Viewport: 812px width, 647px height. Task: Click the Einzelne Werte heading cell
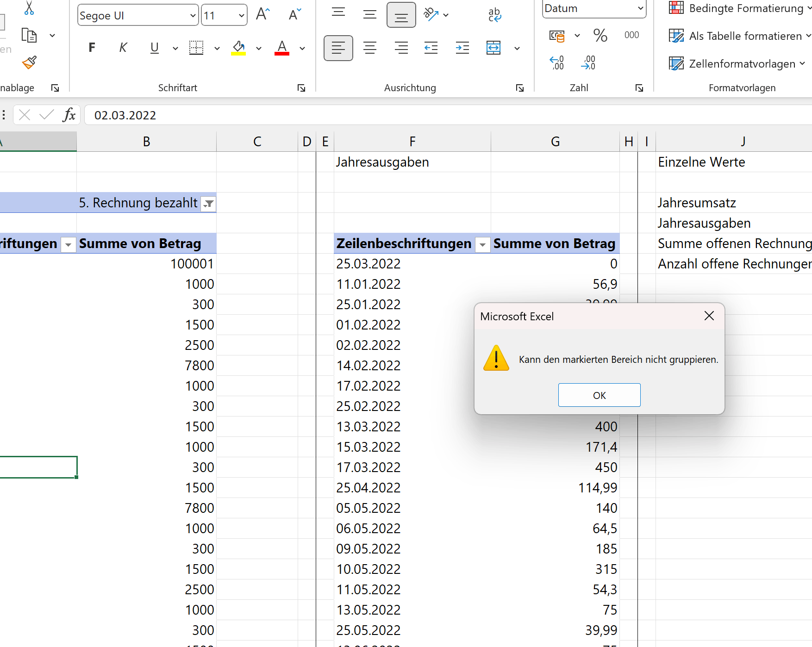click(734, 162)
